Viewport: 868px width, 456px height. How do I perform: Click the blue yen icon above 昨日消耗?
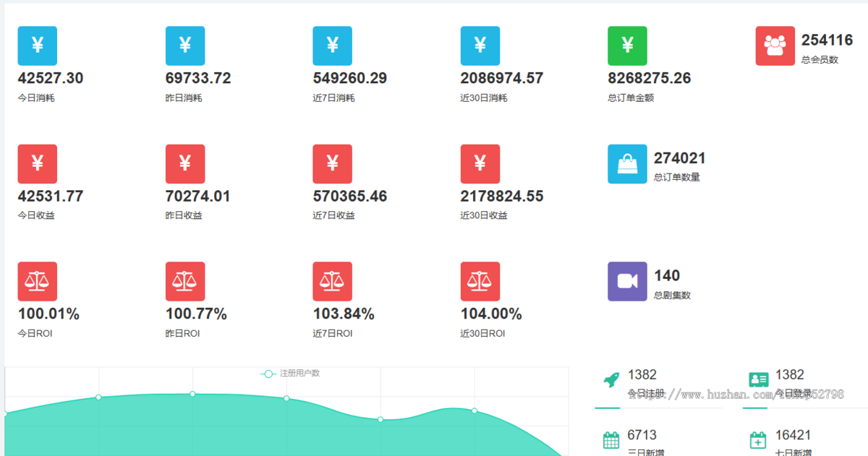click(x=185, y=46)
